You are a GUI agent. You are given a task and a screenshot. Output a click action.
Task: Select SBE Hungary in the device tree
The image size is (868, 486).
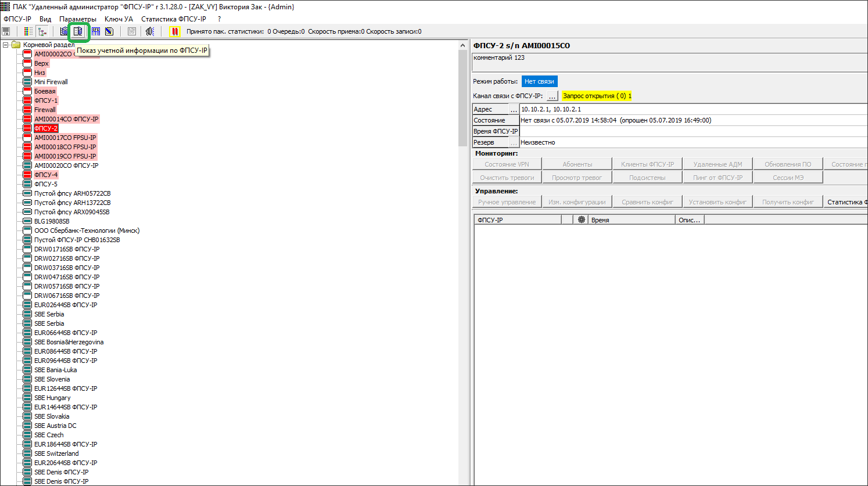tap(52, 398)
